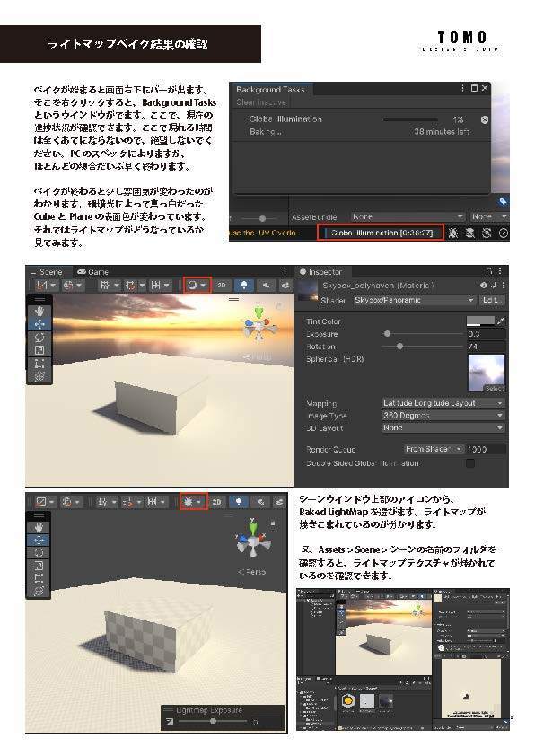535x756 pixels.
Task: Click the Clear Inactive button
Action: (260, 102)
